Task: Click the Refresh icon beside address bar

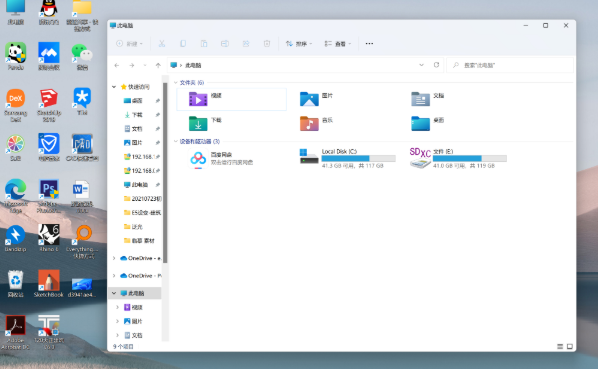Action: point(436,65)
